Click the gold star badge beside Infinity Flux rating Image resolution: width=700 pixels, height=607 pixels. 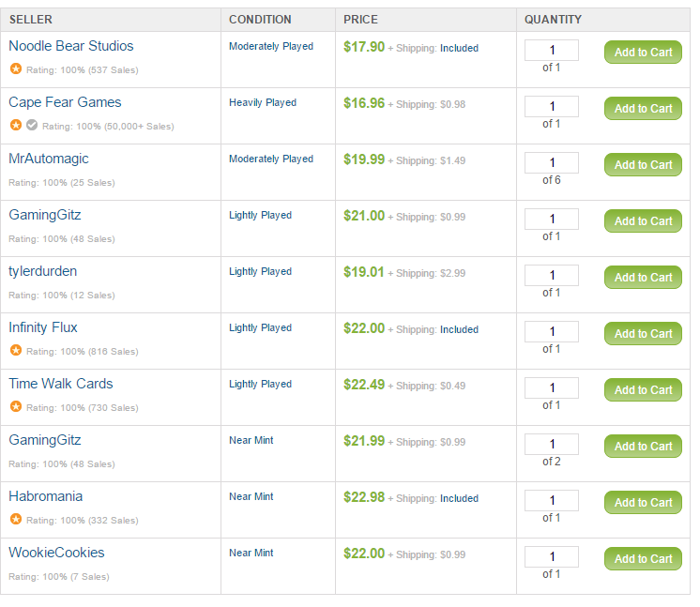point(16,350)
